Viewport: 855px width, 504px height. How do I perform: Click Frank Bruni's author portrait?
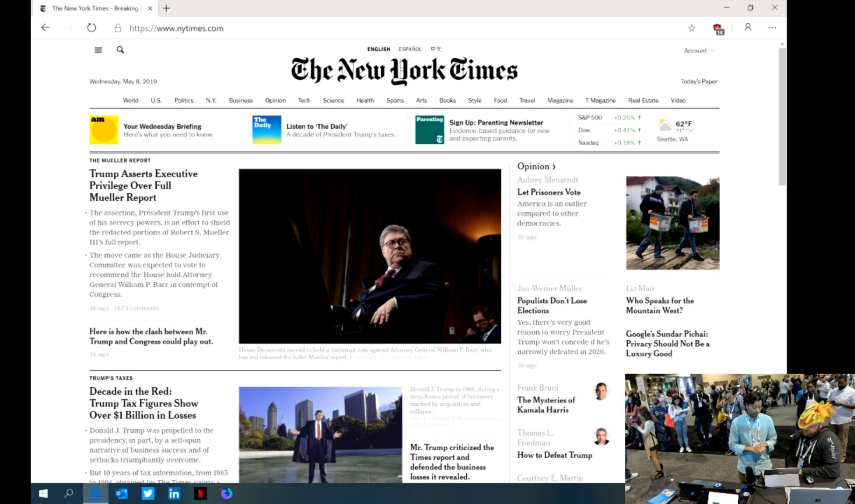tap(601, 391)
